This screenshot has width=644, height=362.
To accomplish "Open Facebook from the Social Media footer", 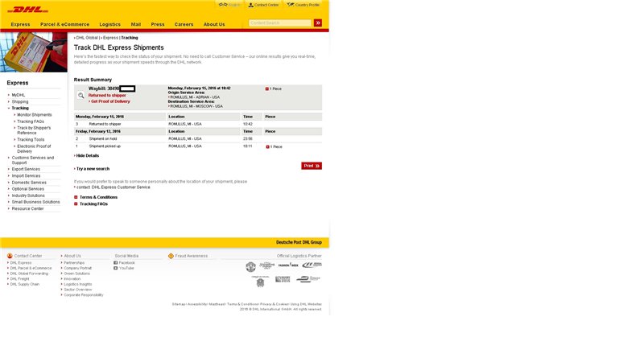I will pyautogui.click(x=126, y=262).
